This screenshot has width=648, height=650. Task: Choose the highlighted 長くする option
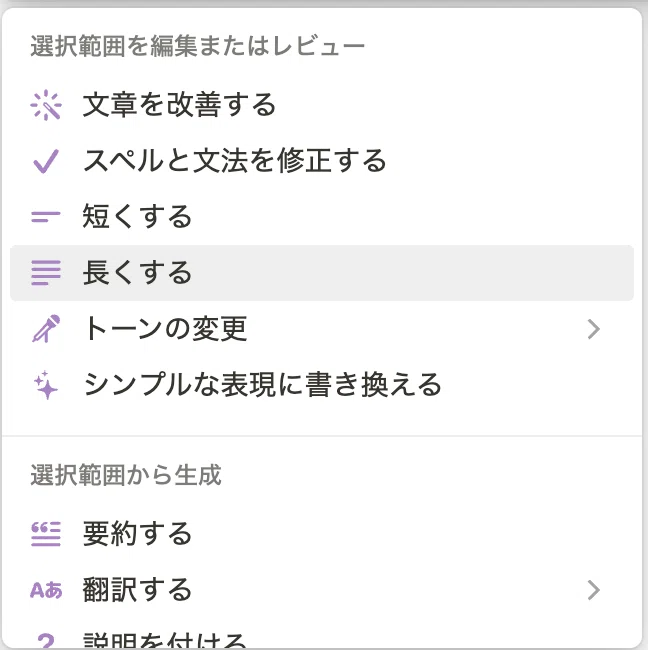point(322,273)
